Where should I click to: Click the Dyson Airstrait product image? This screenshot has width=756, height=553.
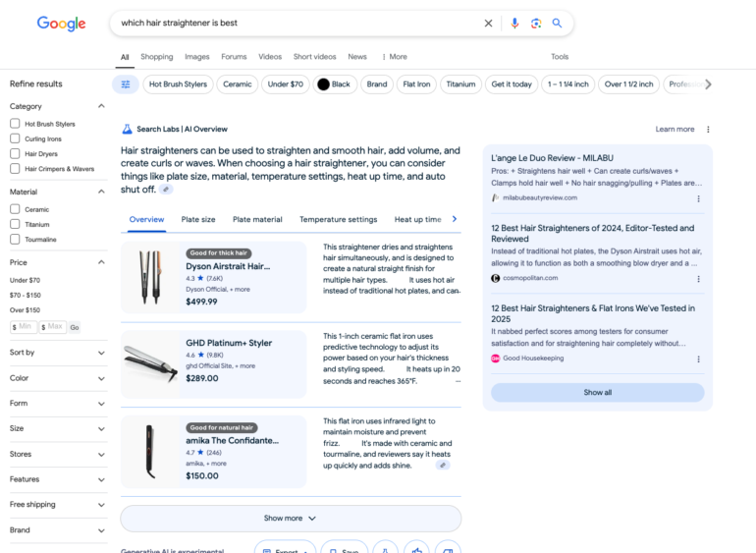[x=150, y=277]
